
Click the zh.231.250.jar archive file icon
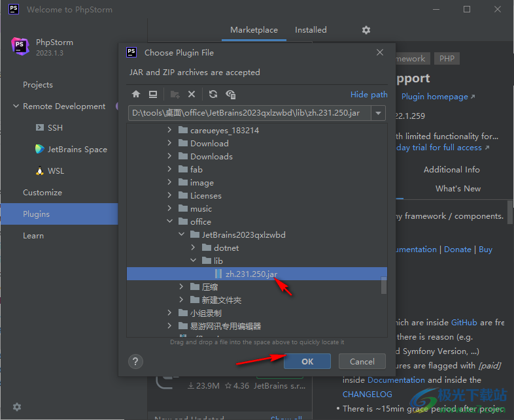218,274
